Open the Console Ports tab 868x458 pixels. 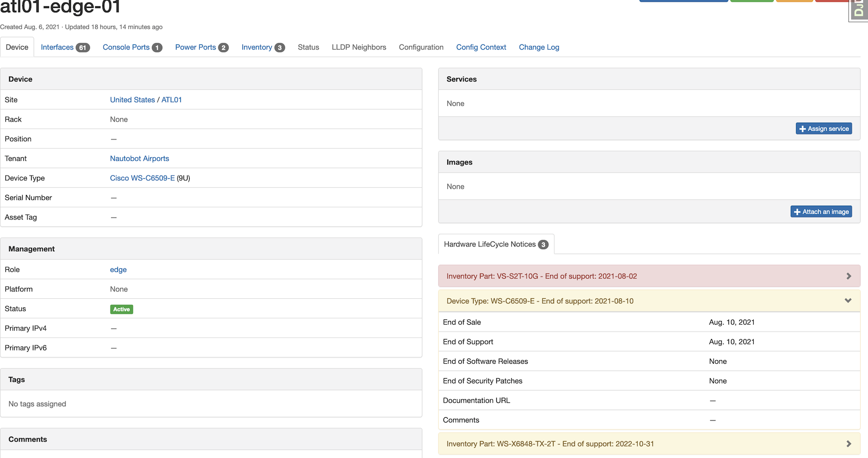(126, 47)
